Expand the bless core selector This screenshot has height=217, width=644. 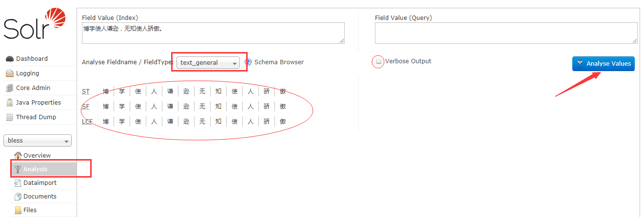(x=38, y=141)
